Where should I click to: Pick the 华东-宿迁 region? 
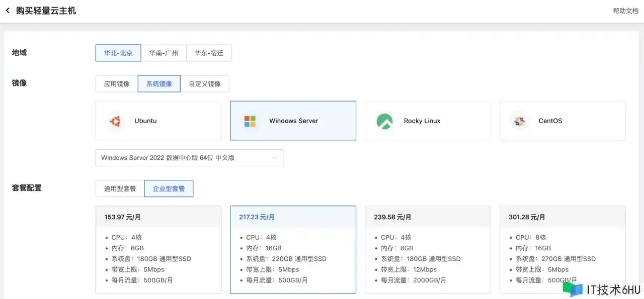click(x=209, y=53)
